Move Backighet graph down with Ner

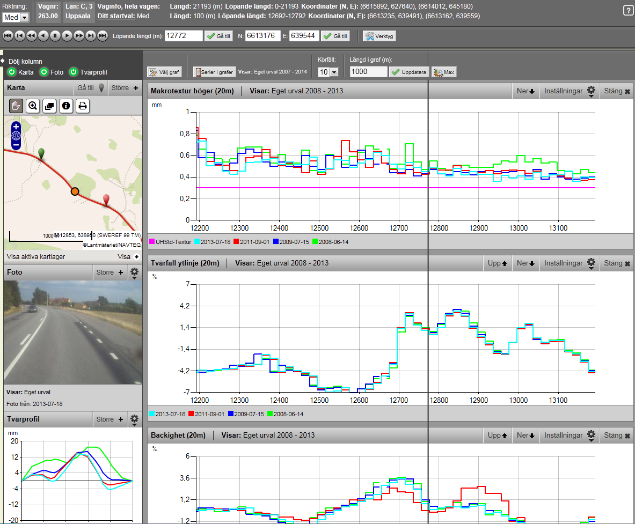(x=526, y=435)
